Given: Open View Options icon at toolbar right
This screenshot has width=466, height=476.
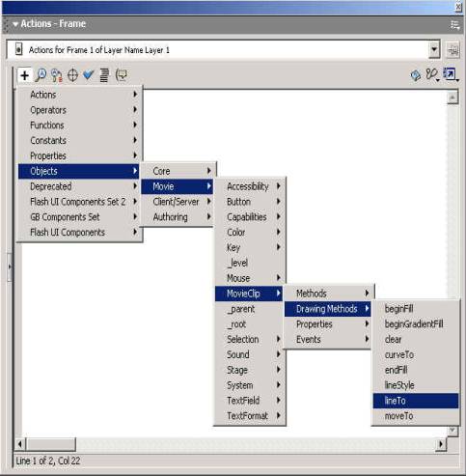Looking at the screenshot, I should coord(451,74).
